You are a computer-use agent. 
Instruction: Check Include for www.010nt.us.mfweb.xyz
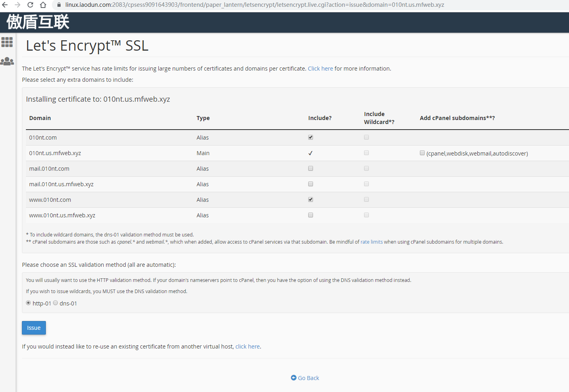click(311, 215)
